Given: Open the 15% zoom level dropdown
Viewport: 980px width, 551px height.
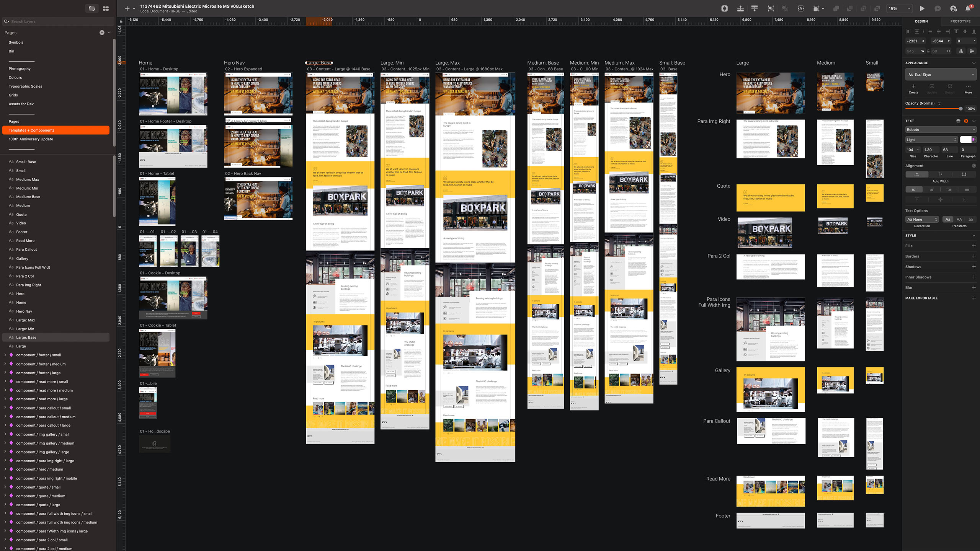Looking at the screenshot, I should pyautogui.click(x=899, y=8).
